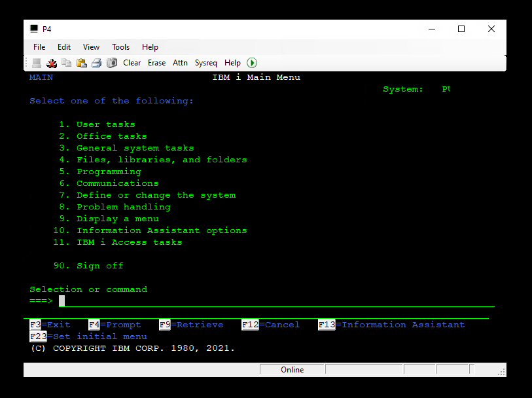
Task: Open the View menu
Action: point(92,47)
